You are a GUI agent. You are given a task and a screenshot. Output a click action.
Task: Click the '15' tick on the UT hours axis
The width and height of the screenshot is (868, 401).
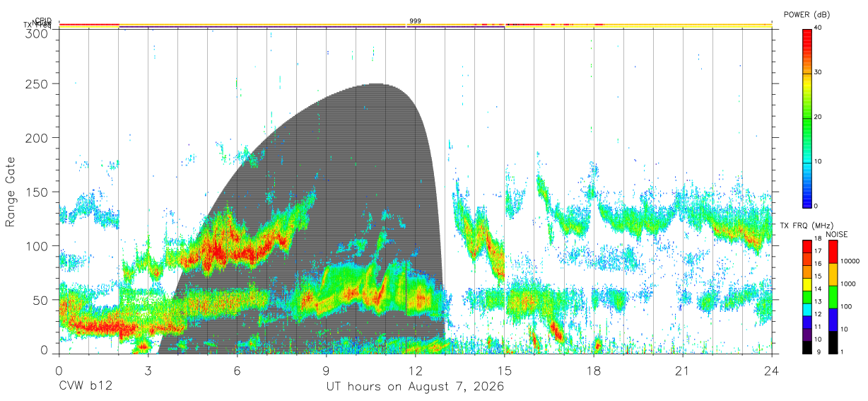(x=505, y=370)
